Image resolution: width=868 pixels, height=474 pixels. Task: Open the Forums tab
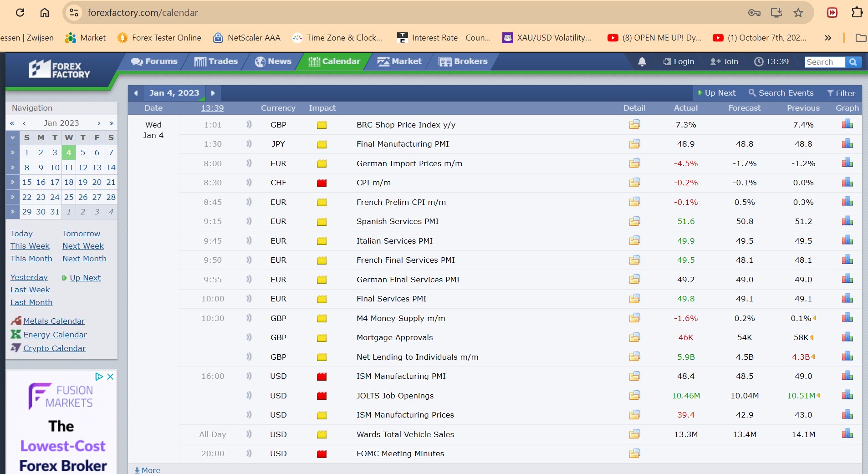click(154, 61)
